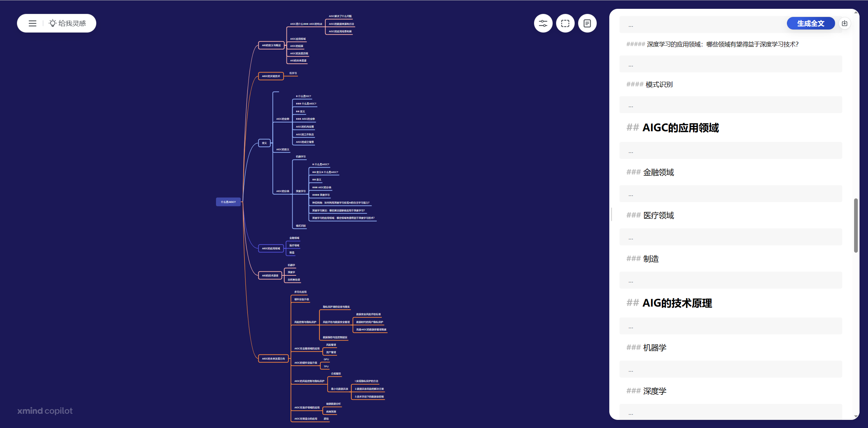The image size is (868, 428).
Task: Click placeholder text box under 模式识别
Action: coord(730,105)
